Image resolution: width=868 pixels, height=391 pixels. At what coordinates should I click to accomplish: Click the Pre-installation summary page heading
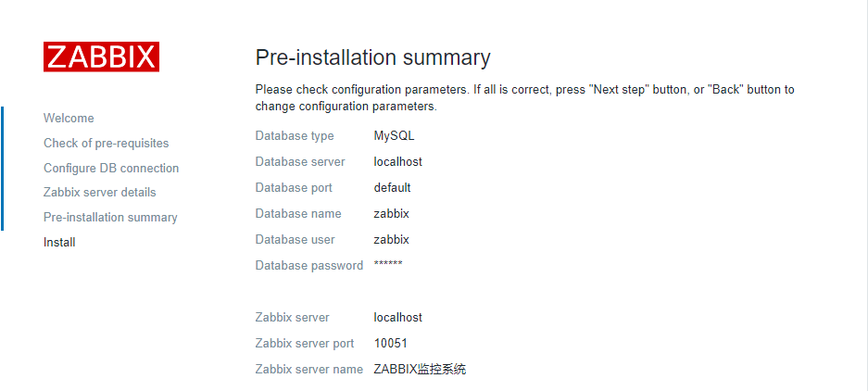pos(372,57)
